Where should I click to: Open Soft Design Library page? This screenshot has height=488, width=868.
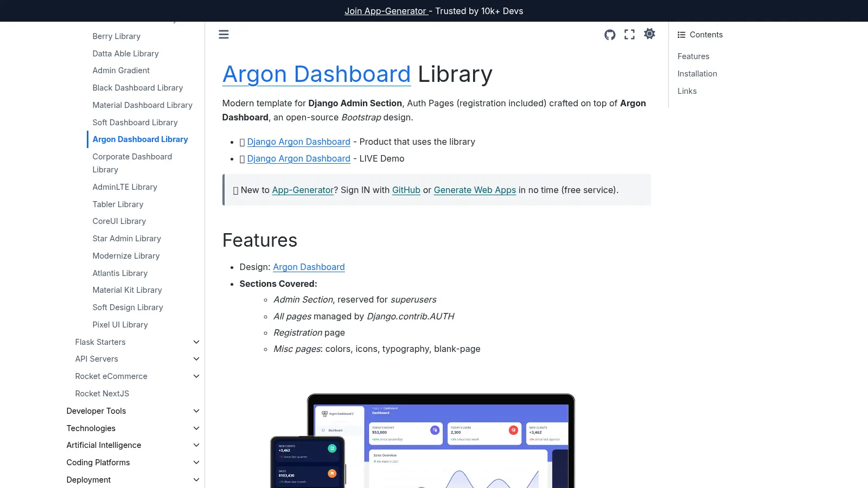(x=127, y=307)
